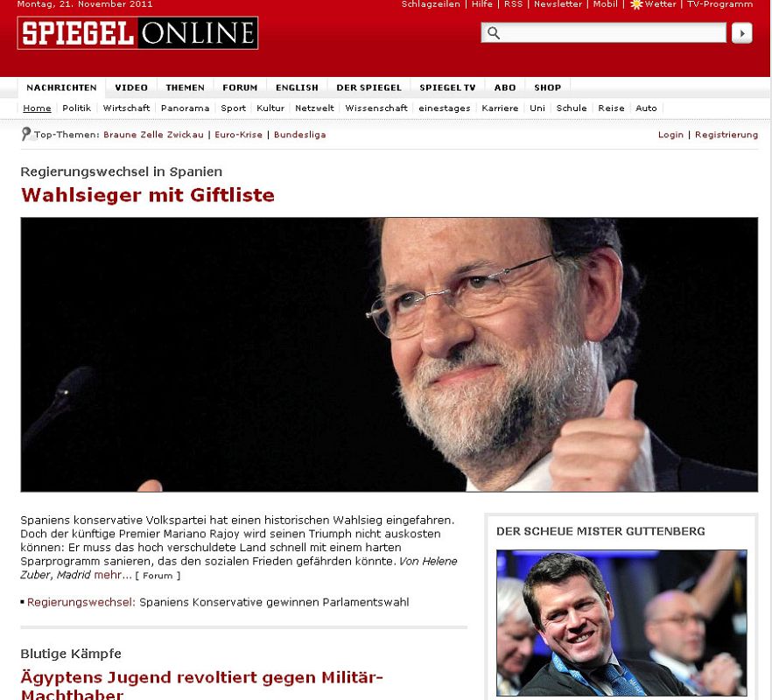Focus the search text field
The height and width of the screenshot is (700, 772).
tap(603, 33)
